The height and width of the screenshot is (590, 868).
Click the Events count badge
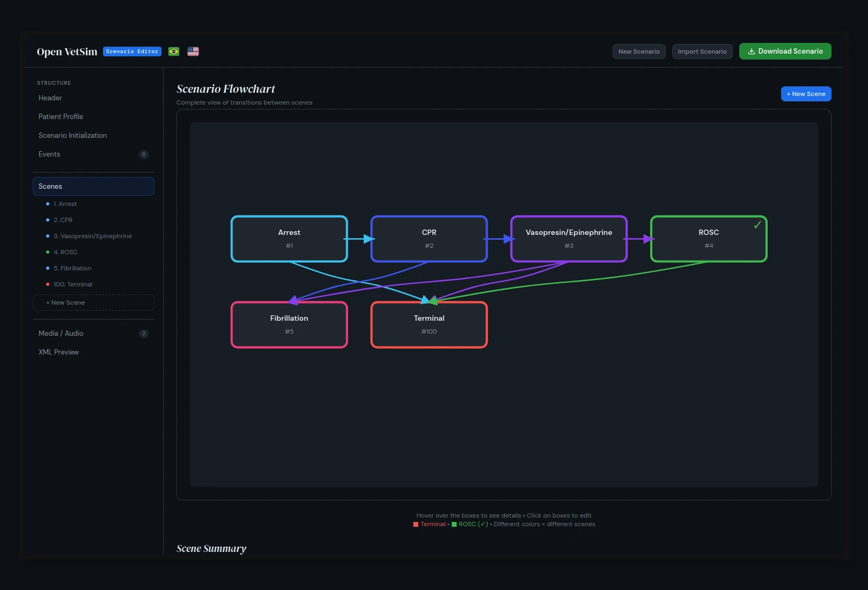[x=143, y=154]
